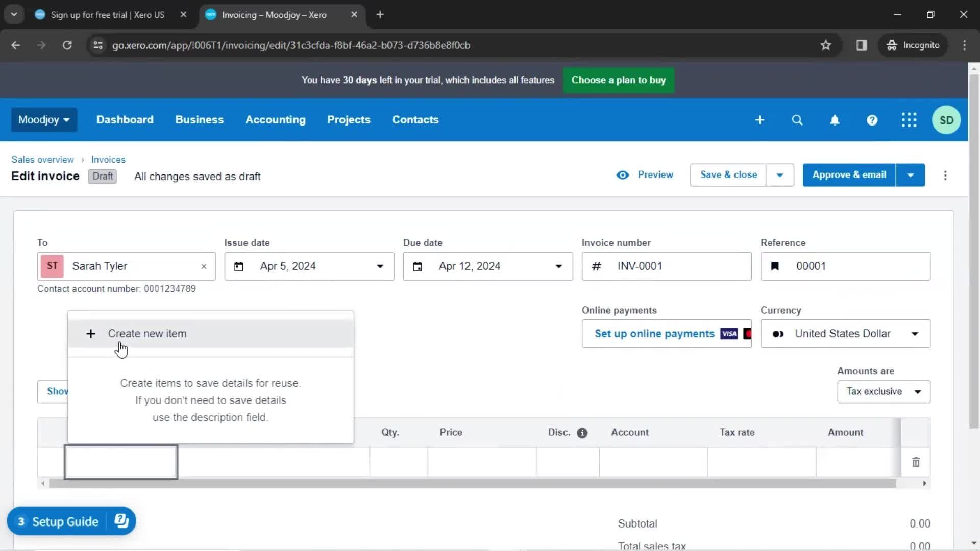Image resolution: width=980 pixels, height=551 pixels.
Task: Click the line item Price cell
Action: click(482, 462)
